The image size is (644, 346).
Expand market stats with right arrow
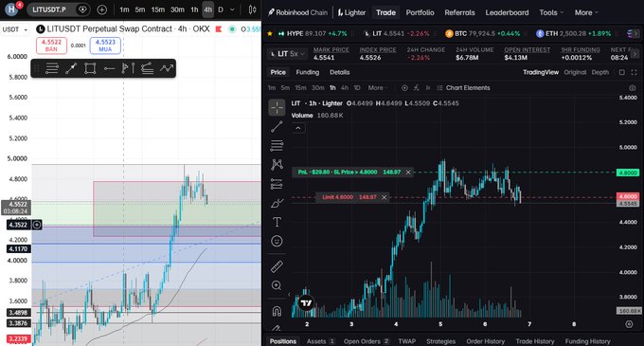click(635, 54)
